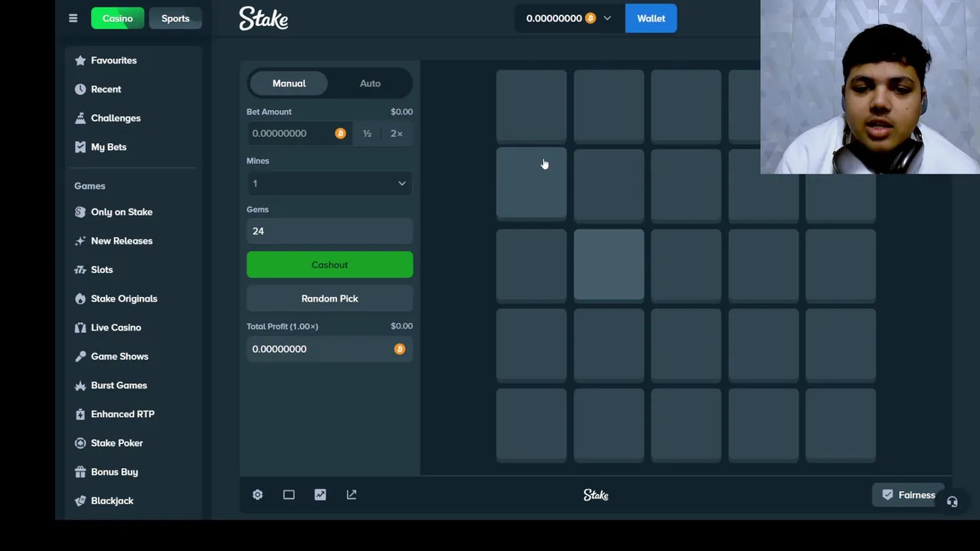Image resolution: width=980 pixels, height=551 pixels.
Task: Open the hamburger menu icon
Action: [x=73, y=18]
